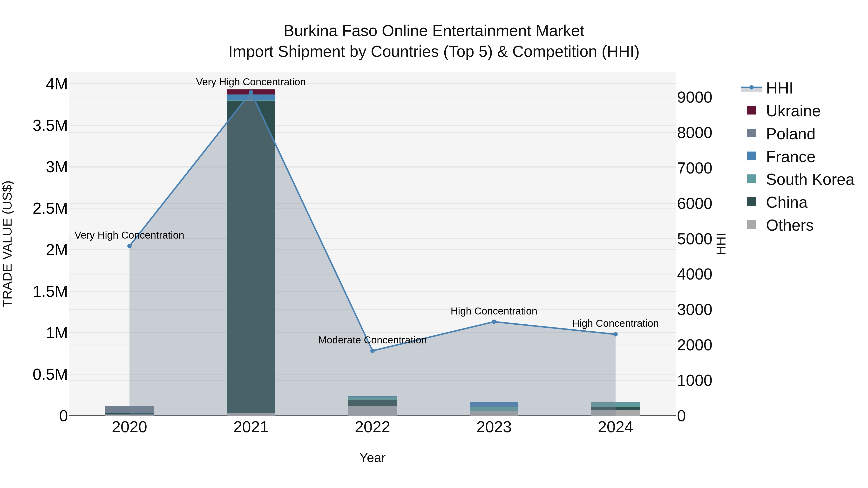
Task: Click the France segment of the 2023 bar
Action: [x=494, y=404]
